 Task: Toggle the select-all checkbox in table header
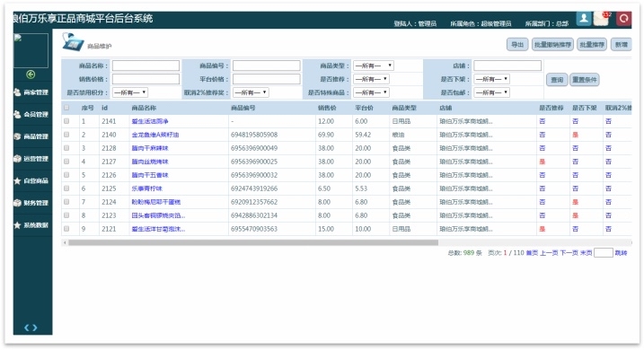click(66, 108)
